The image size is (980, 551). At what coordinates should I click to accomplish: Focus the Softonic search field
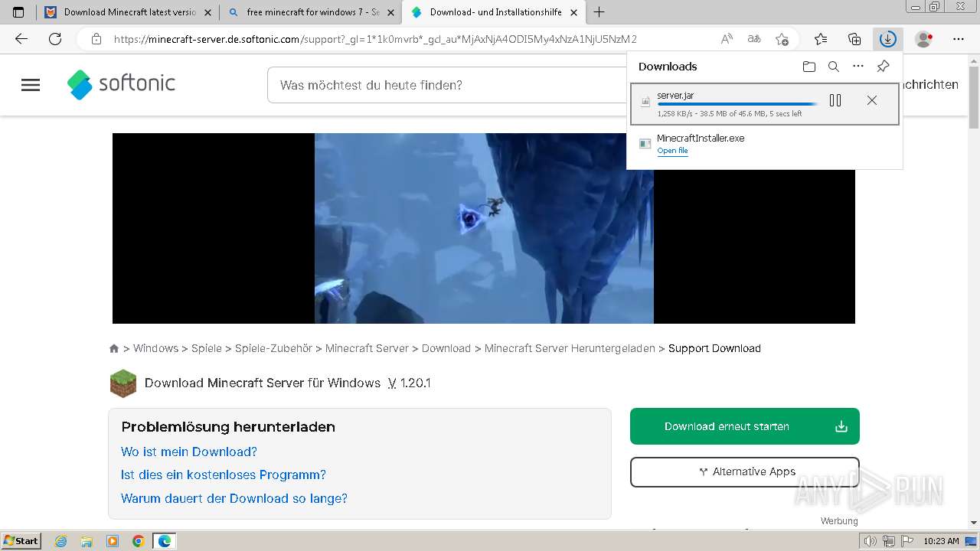(446, 85)
